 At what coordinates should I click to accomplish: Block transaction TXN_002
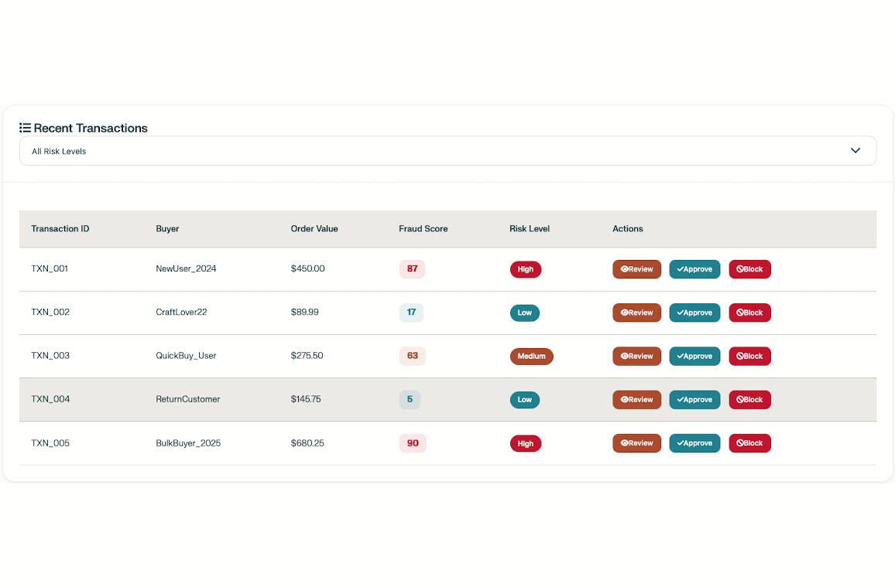pos(749,313)
